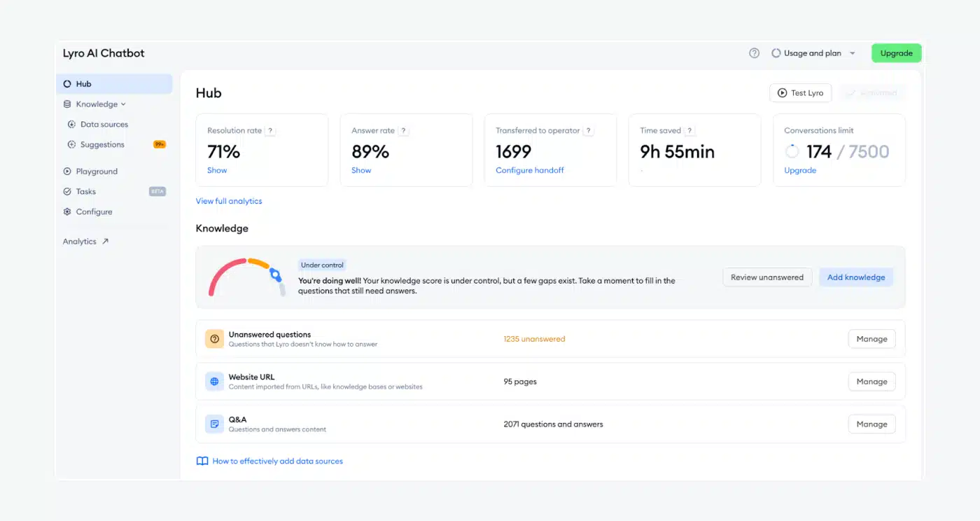Click the Review unanswered button
980x521 pixels.
(x=767, y=277)
